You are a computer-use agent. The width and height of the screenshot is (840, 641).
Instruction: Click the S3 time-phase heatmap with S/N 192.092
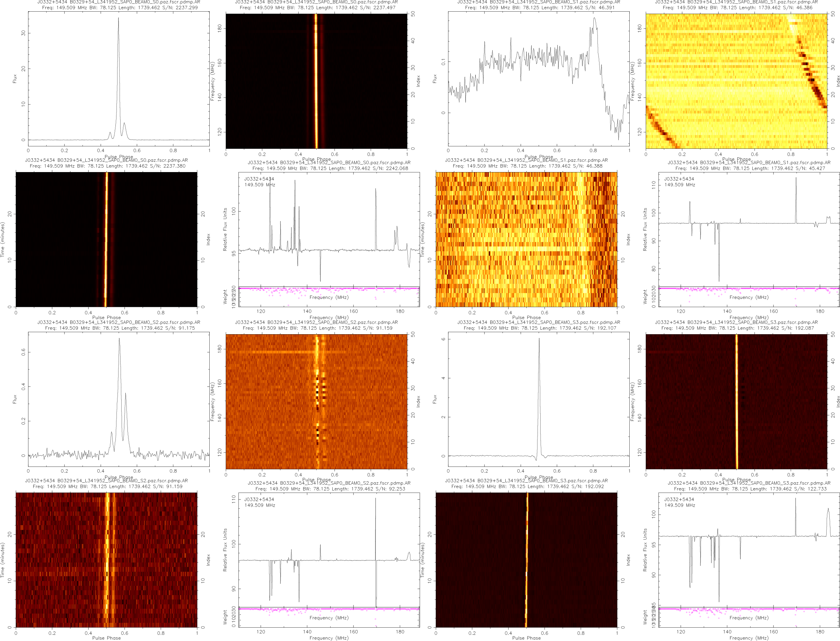pyautogui.click(x=526, y=560)
